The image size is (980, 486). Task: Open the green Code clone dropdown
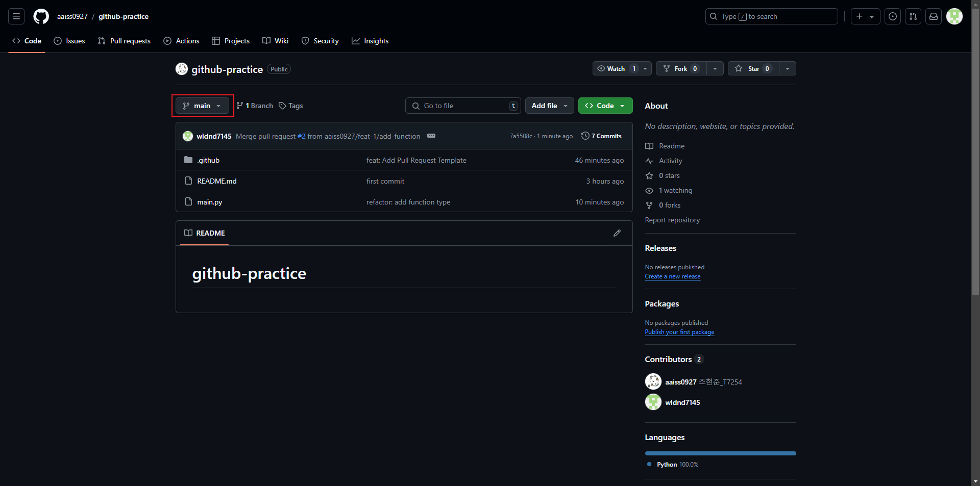click(605, 106)
